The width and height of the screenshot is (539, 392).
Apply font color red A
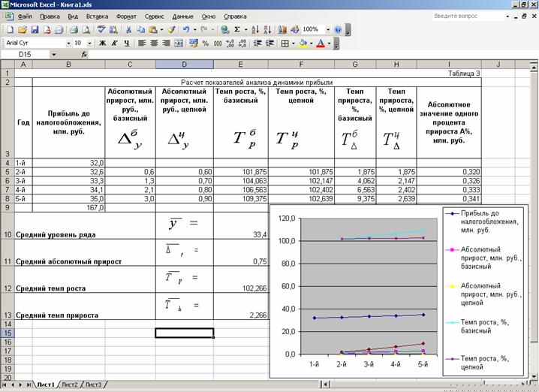[321, 44]
